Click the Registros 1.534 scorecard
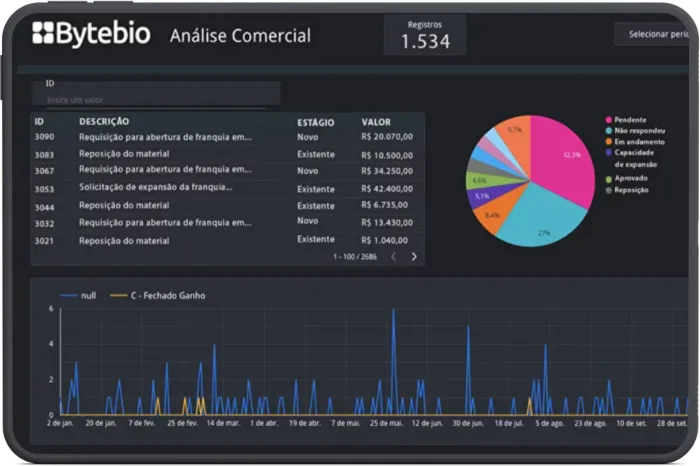This screenshot has width=700, height=466. pos(425,35)
